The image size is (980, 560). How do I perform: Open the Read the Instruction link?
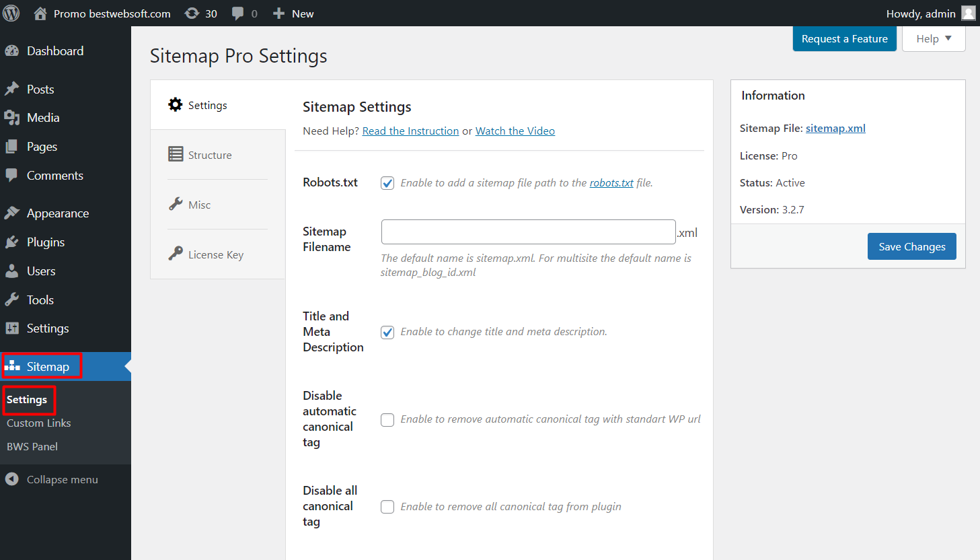(x=410, y=131)
